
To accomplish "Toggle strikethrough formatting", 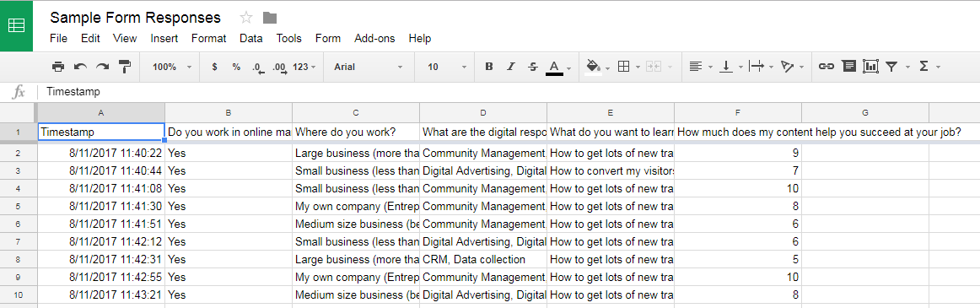I will tap(532, 67).
